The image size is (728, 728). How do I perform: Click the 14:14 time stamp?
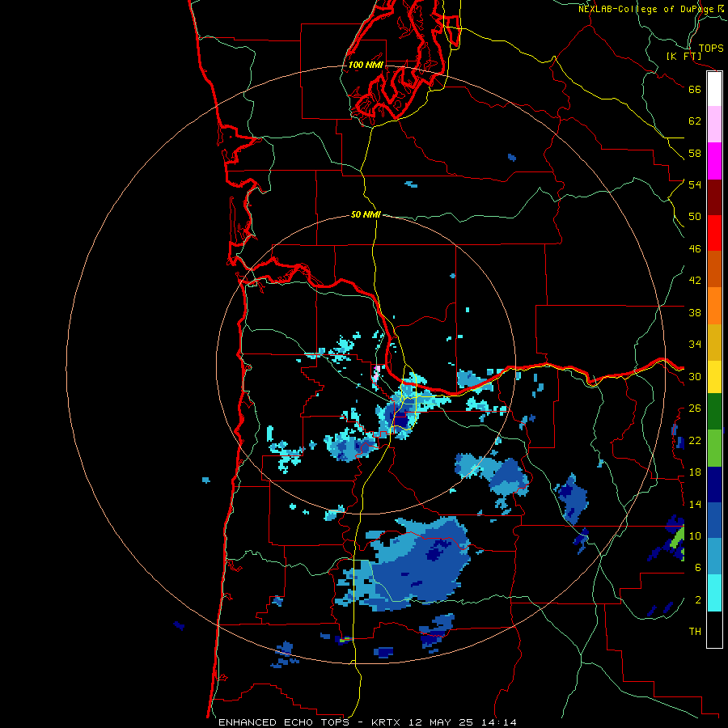[x=499, y=722]
